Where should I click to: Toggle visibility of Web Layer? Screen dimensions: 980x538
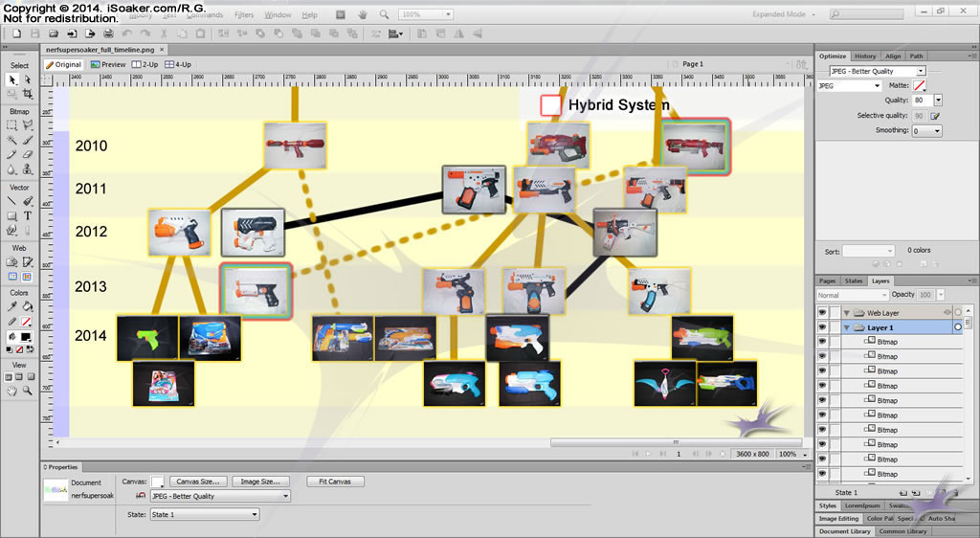(x=822, y=312)
